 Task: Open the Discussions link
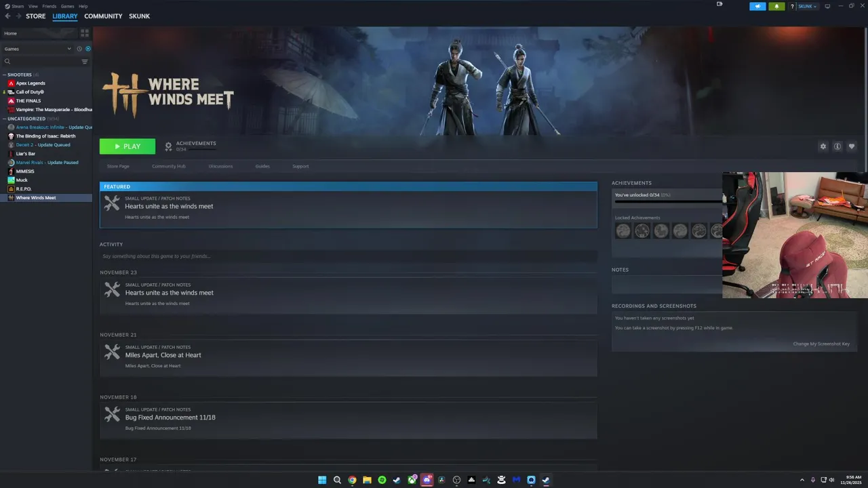point(220,166)
